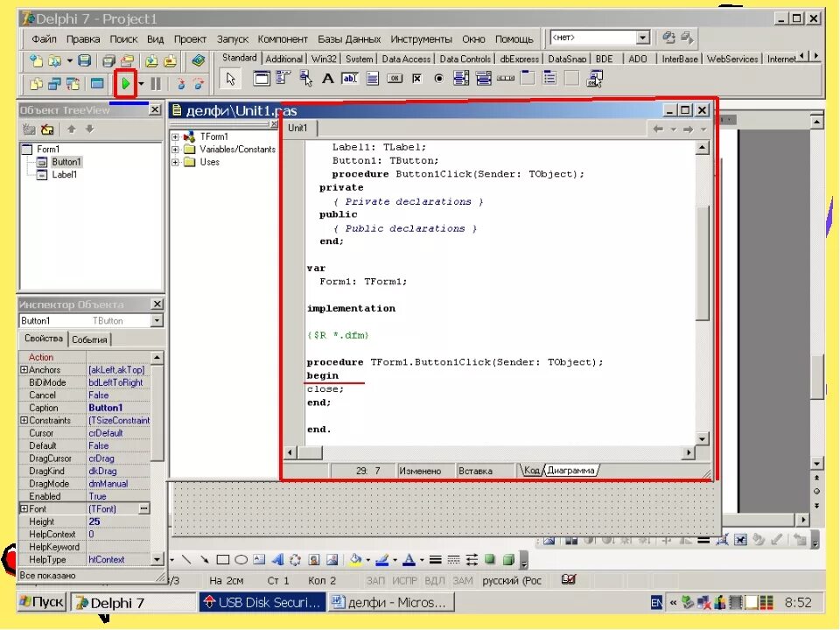Select the Memo component icon
The height and width of the screenshot is (630, 840).
tap(373, 79)
